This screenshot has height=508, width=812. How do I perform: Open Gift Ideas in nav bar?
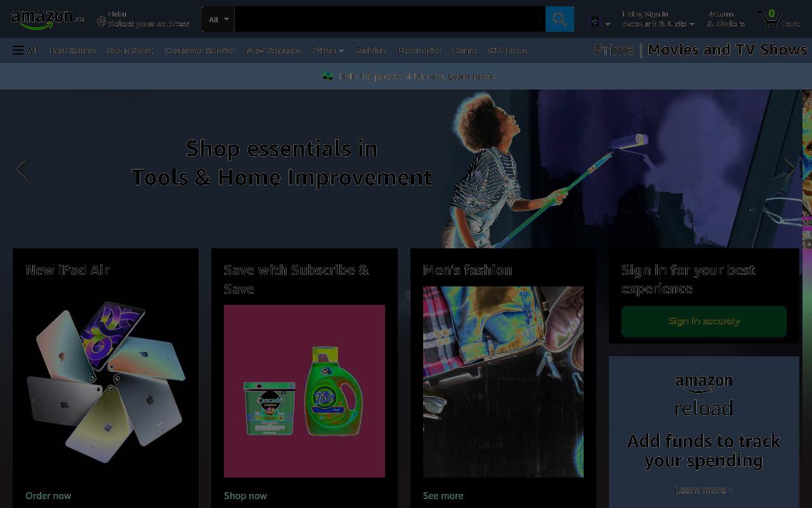coord(507,50)
